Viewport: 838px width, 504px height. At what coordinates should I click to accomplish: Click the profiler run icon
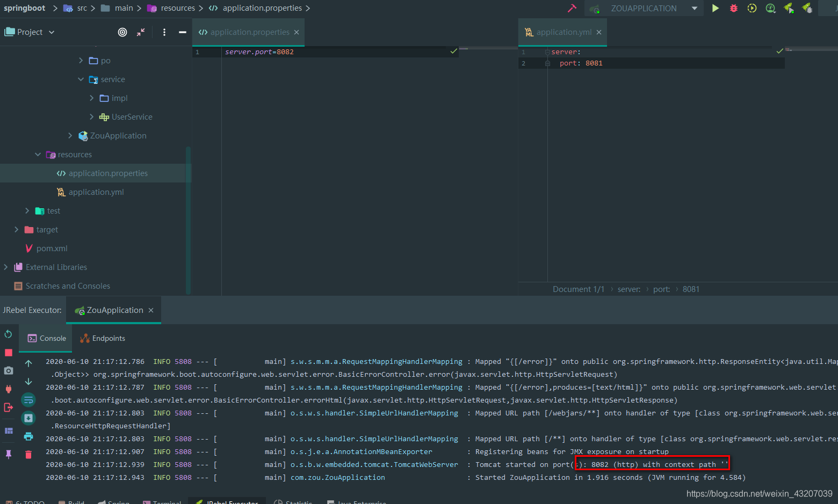point(770,8)
